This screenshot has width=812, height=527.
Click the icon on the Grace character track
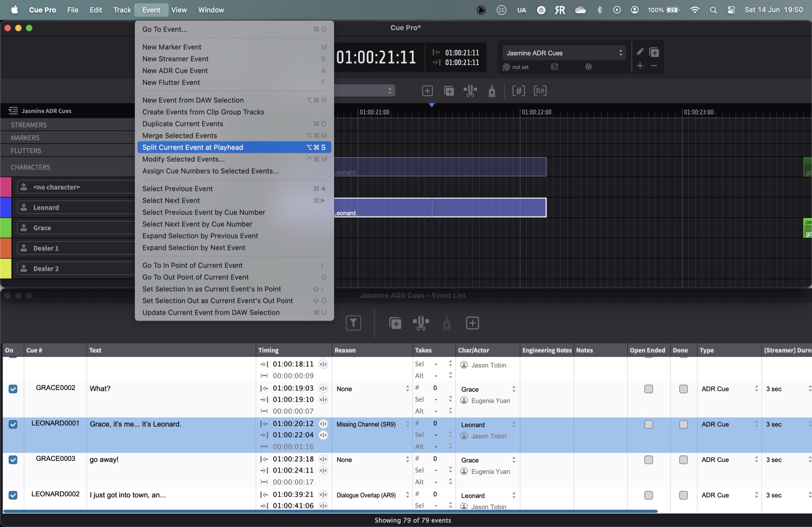click(x=24, y=228)
